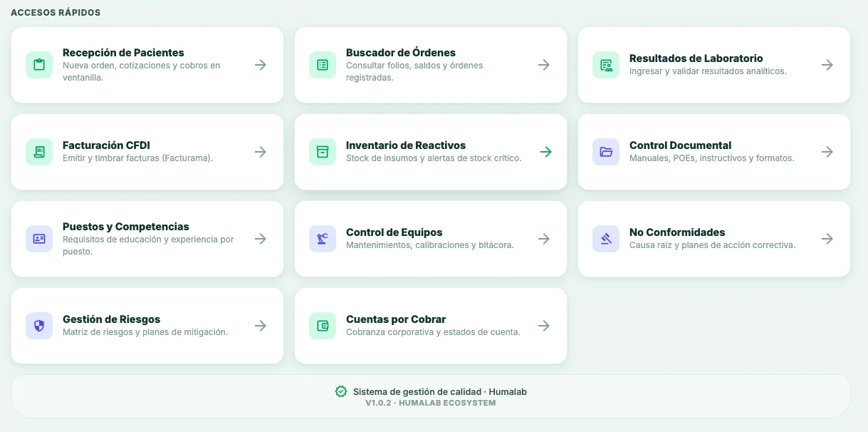Open the Control Documental module
Screen dimensions: 868x432
click(x=714, y=152)
